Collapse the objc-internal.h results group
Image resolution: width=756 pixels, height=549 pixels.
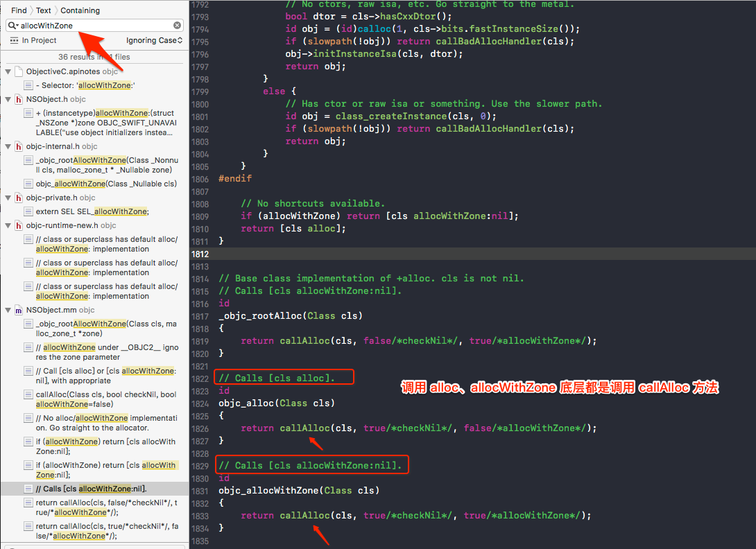coord(8,146)
